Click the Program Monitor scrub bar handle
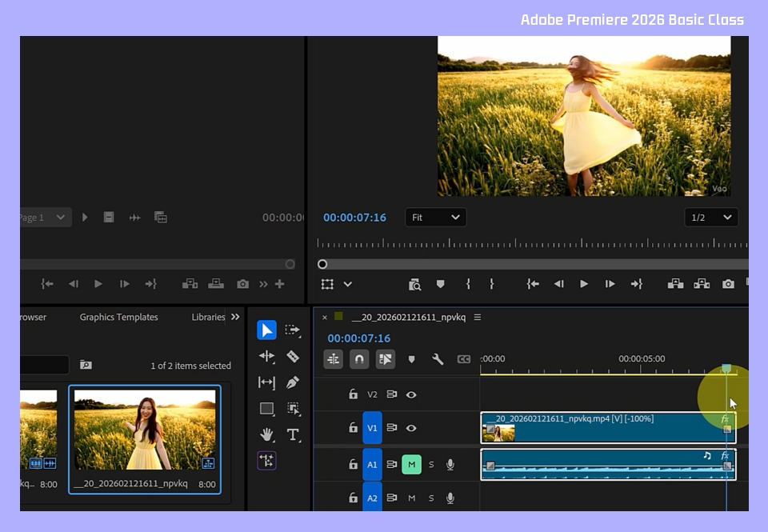The width and height of the screenshot is (768, 532). point(322,265)
